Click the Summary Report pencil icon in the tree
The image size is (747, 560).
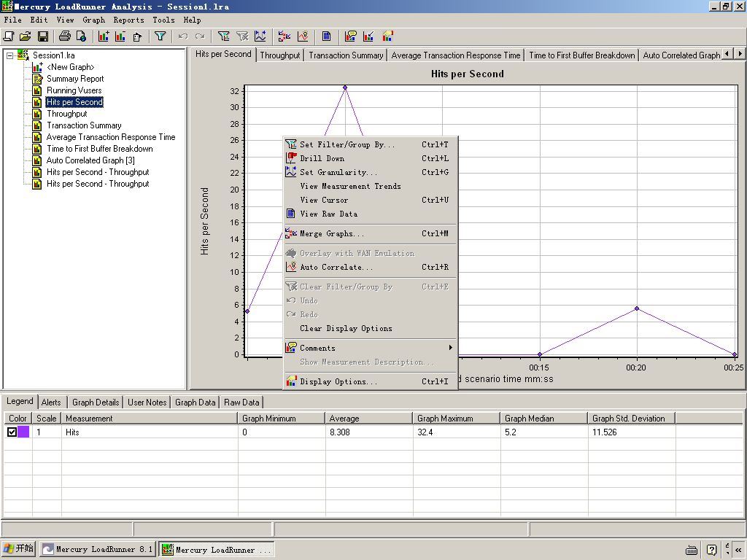click(x=37, y=79)
